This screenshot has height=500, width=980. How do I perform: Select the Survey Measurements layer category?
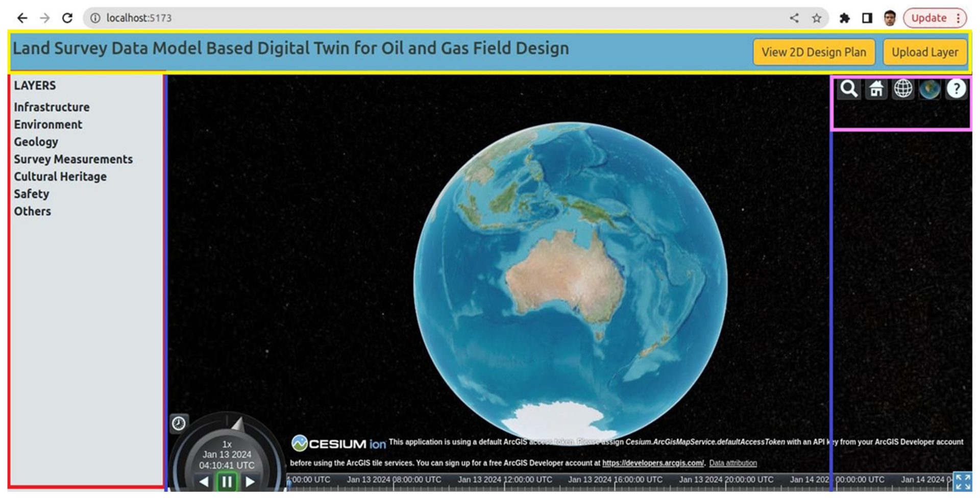pos(73,159)
